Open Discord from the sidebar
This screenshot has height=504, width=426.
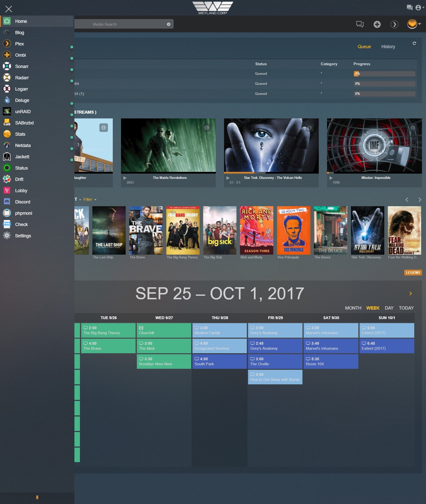point(37,202)
